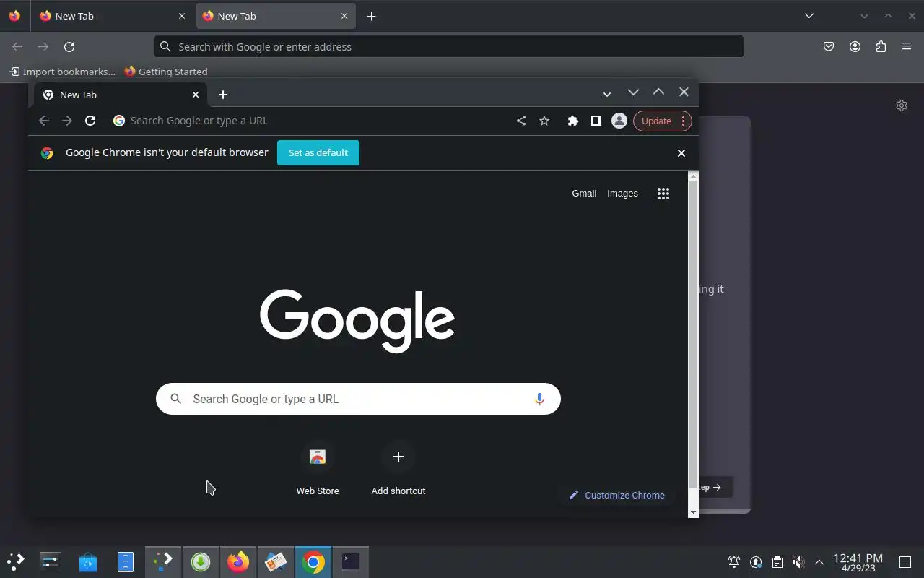Open Getting Started bookmark
The width and height of the screenshot is (924, 578).
(166, 72)
